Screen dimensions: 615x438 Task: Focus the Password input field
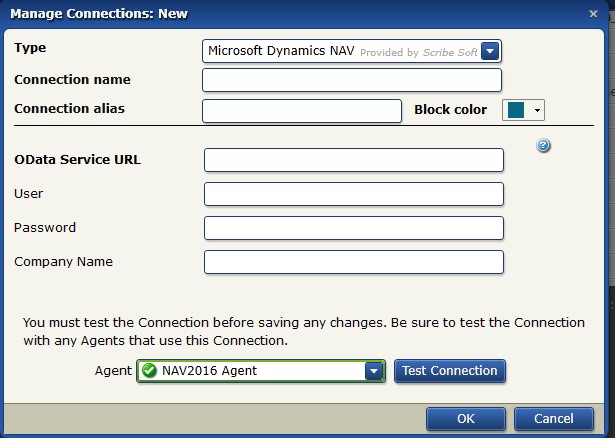point(353,228)
